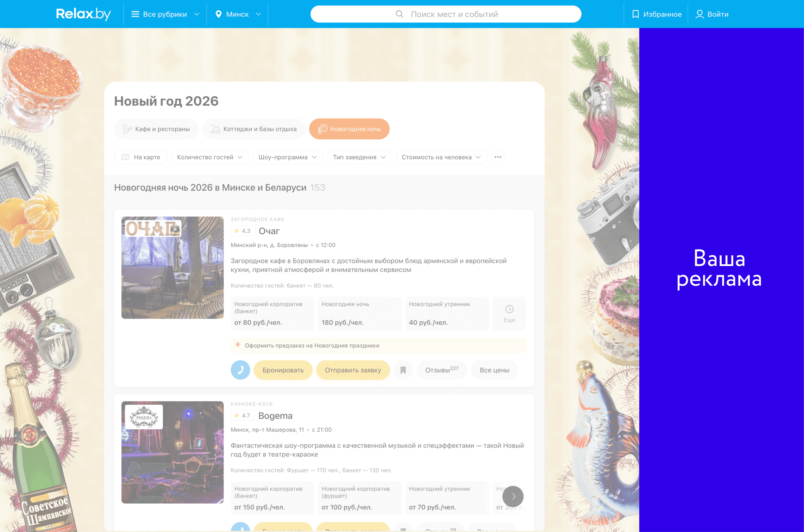Screen dimensions: 804x532
Task: Open the Стоимость на человека filter
Action: 441,157
